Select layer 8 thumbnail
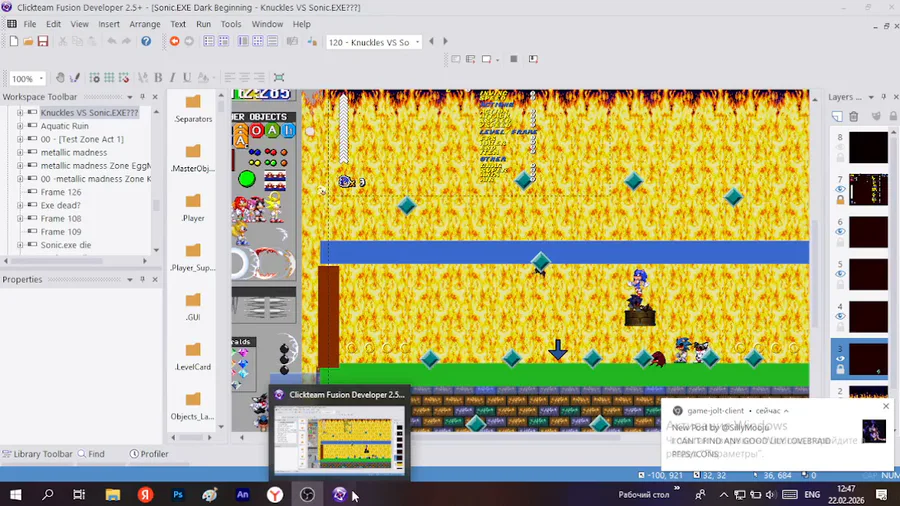The width and height of the screenshot is (900, 506). click(868, 147)
